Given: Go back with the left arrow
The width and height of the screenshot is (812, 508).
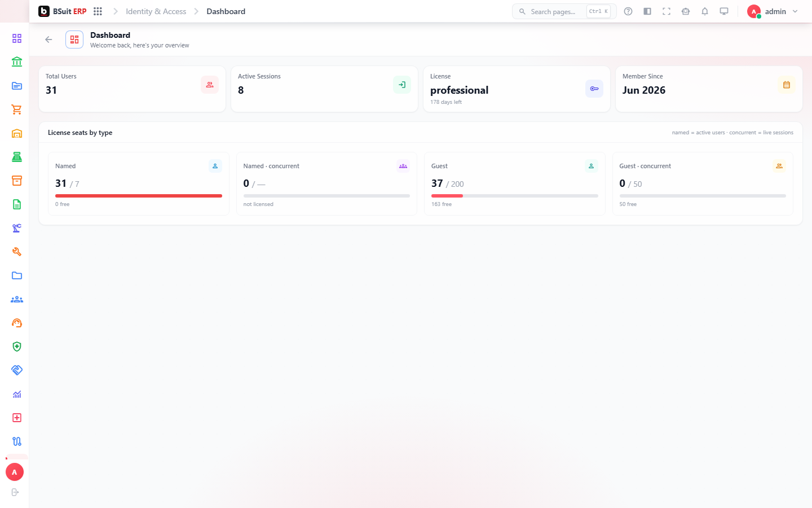Looking at the screenshot, I should click(x=48, y=40).
